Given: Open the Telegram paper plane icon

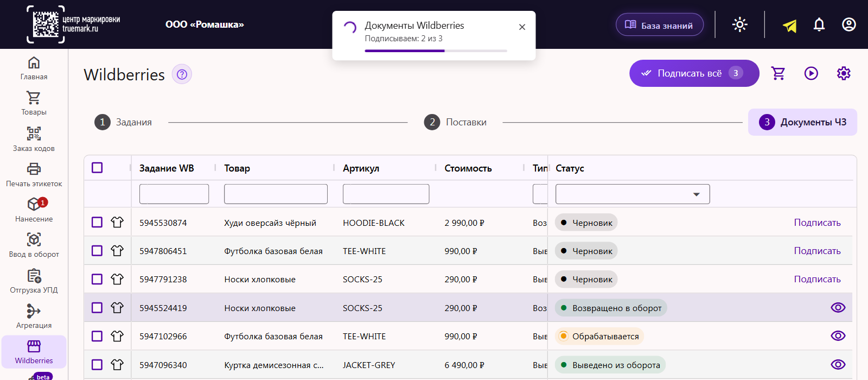Looking at the screenshot, I should (x=790, y=25).
